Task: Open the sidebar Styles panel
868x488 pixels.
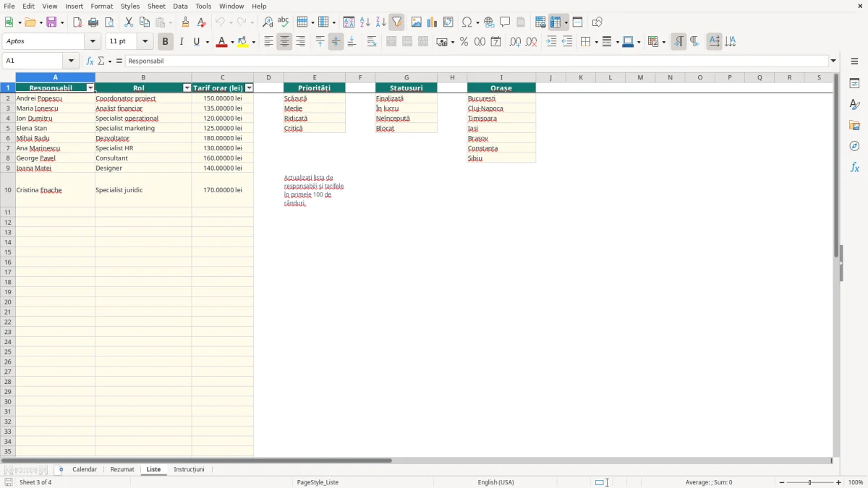Action: 854,104
